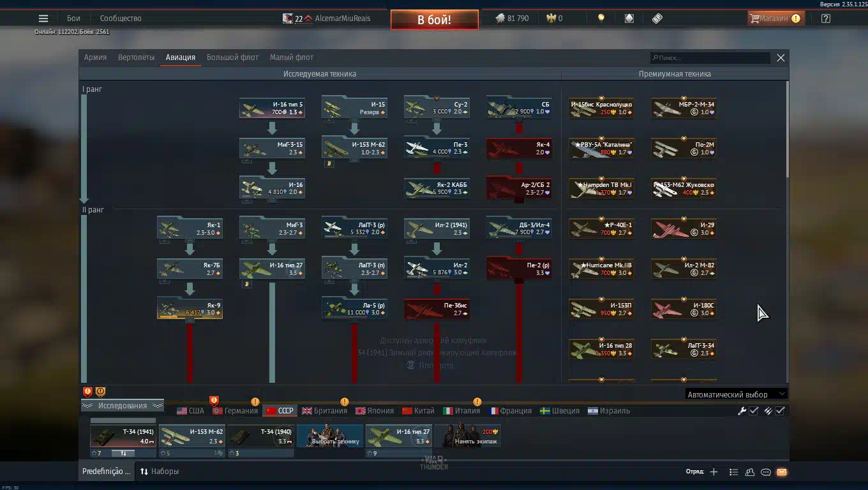Select the Як-2 КАББ aircraft card
Viewport: 868px width, 490px height.
[437, 188]
